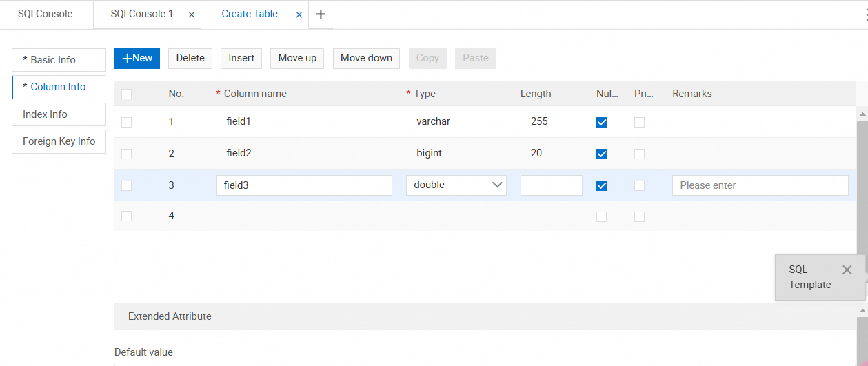Check the select-all checkbox in table header
868x366 pixels.
click(126, 94)
